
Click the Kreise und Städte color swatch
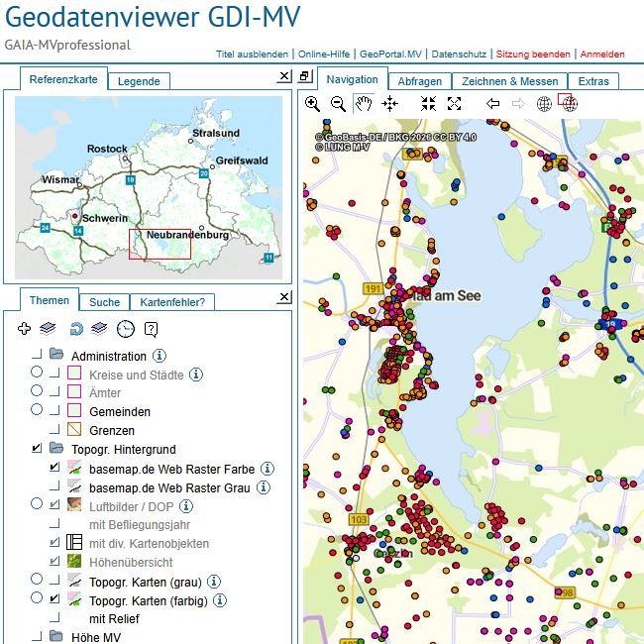click(74, 373)
